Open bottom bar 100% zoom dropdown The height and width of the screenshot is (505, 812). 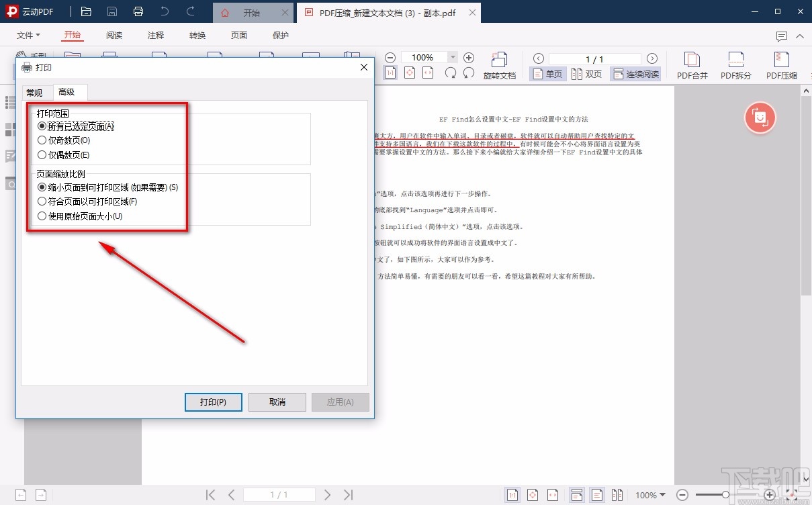[x=650, y=495]
